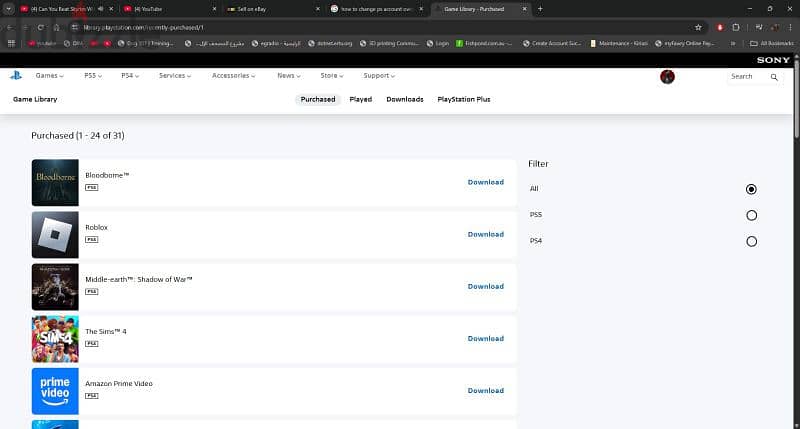This screenshot has width=800, height=429.
Task: Download The Sims 4
Action: point(486,339)
